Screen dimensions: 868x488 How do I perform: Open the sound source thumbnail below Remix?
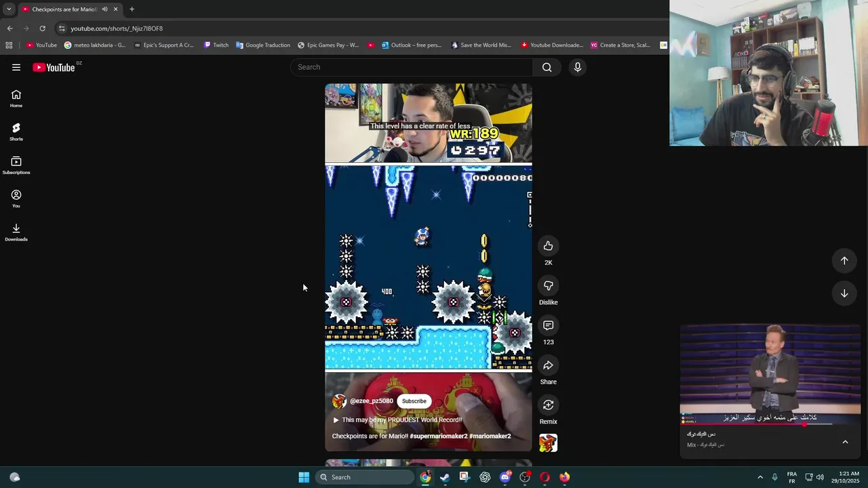[548, 443]
